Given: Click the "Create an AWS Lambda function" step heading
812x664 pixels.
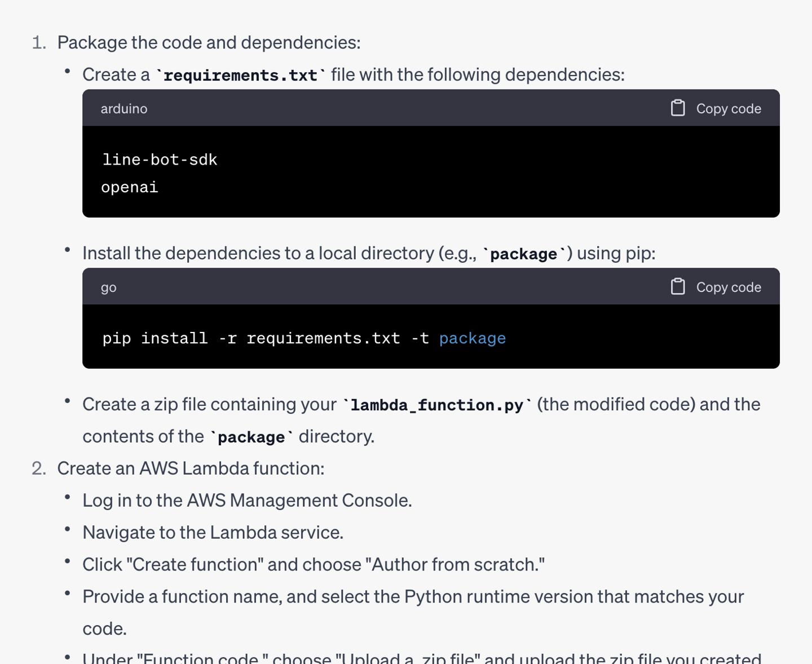Looking at the screenshot, I should tap(191, 468).
